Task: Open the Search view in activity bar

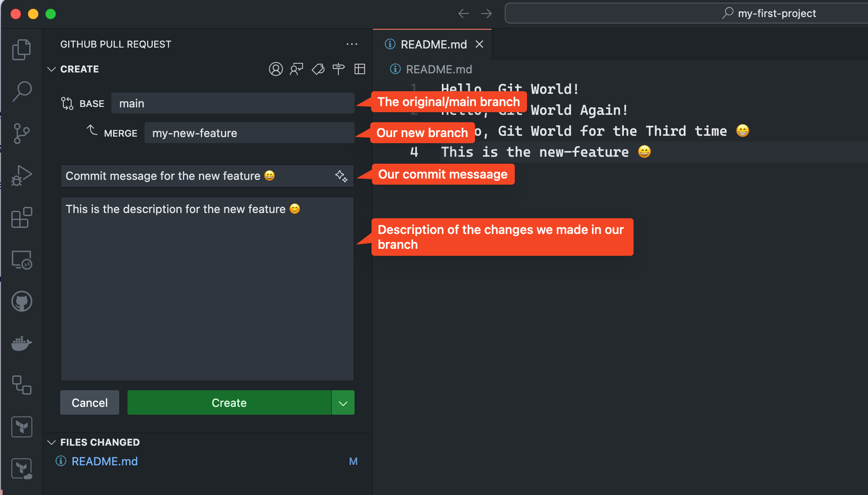Action: click(x=21, y=92)
